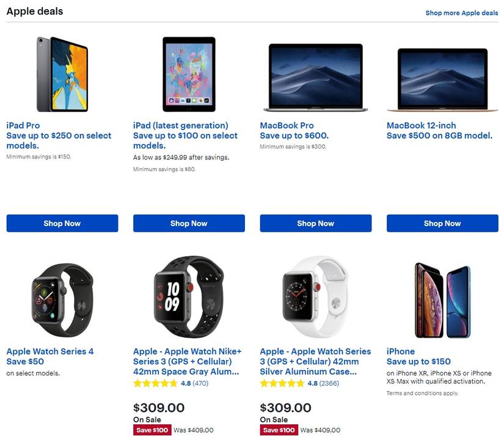Click Shop Now under MacBook Pro
Viewport: 504px width, 437px height.
(x=315, y=223)
